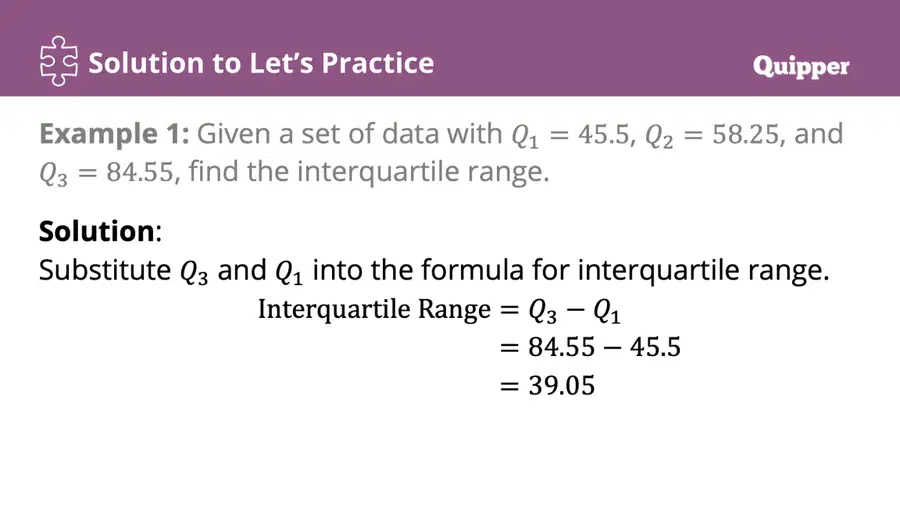Click the Q1 symbol in Substitute sentence

[289, 272]
